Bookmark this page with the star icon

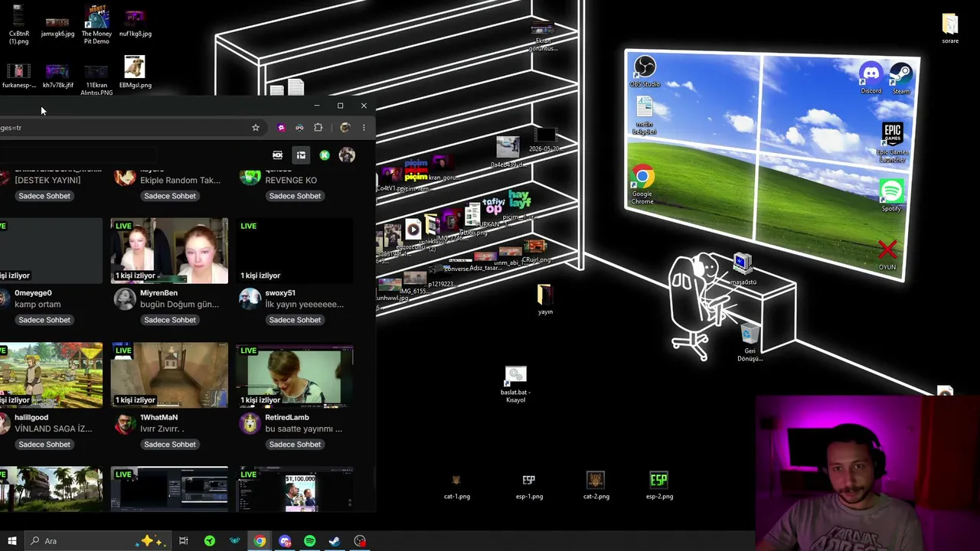pos(256,128)
